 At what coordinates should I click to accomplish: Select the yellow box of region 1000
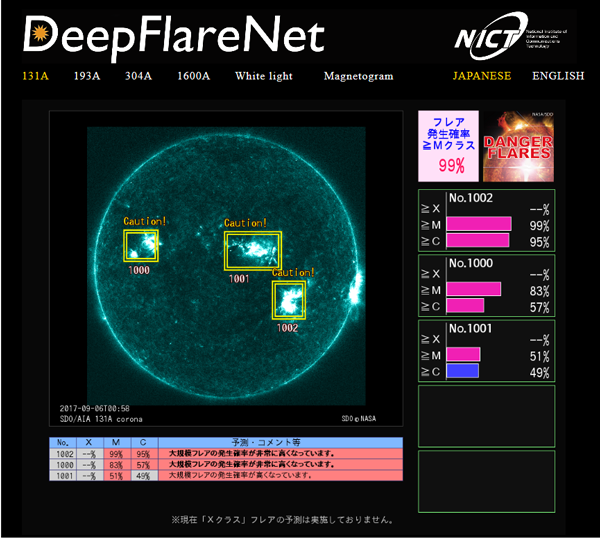point(140,246)
